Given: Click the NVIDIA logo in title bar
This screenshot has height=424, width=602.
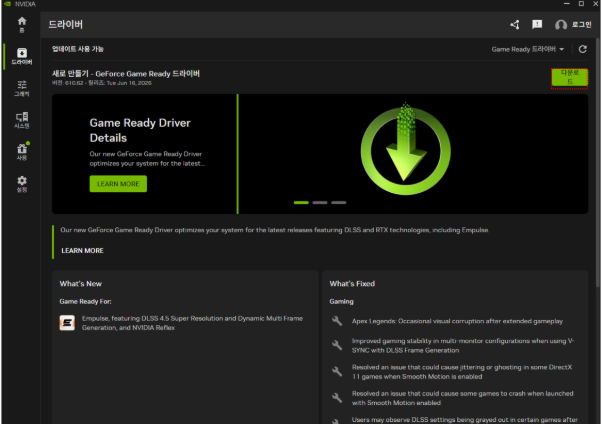Looking at the screenshot, I should 8,4.
